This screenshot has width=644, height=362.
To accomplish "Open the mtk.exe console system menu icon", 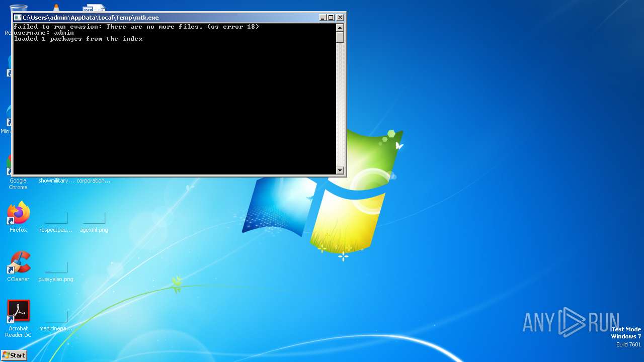I will tap(18, 17).
